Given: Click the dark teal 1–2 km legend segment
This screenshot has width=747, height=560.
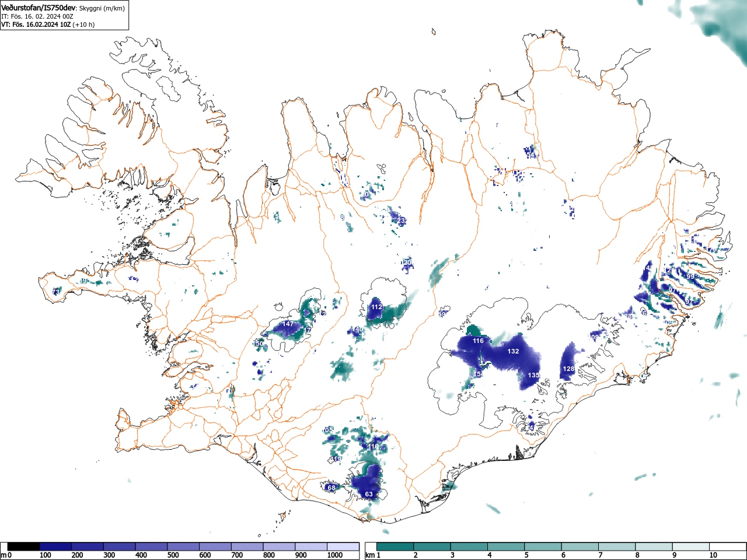Looking at the screenshot, I should tap(396, 547).
